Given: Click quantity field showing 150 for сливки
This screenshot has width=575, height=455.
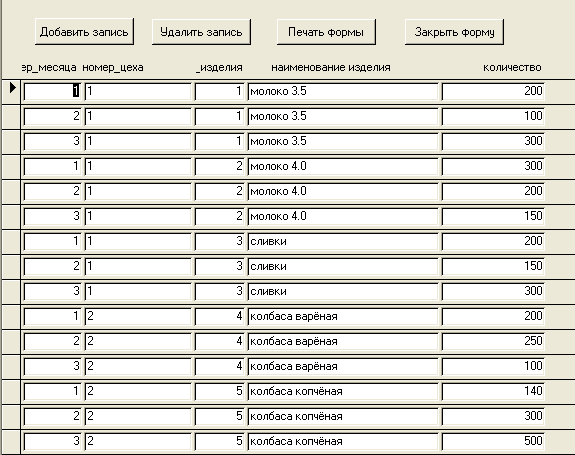Looking at the screenshot, I should point(493,266).
